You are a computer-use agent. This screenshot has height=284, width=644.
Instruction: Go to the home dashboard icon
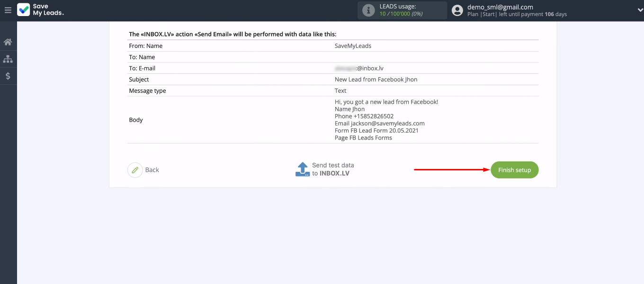[x=8, y=42]
